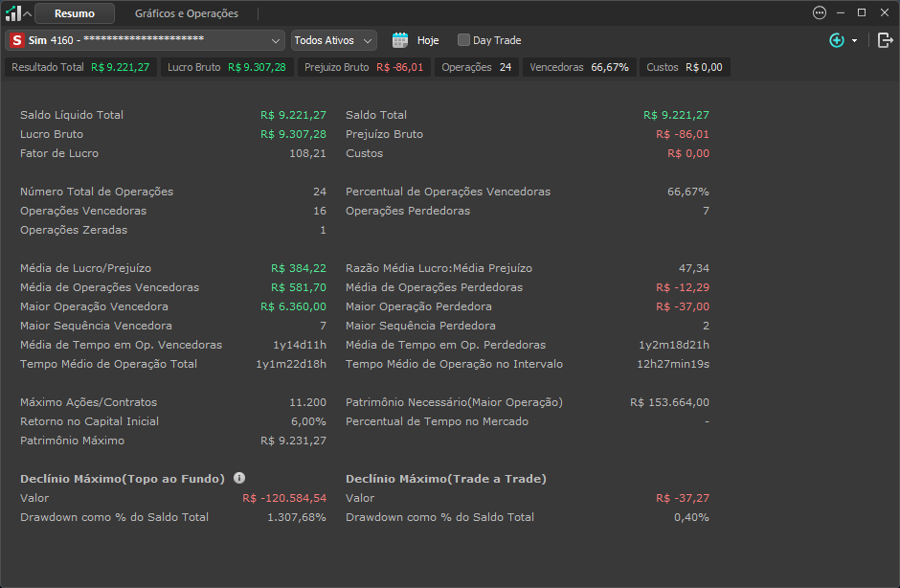The image size is (900, 588).
Task: Click the bar chart app icon
Action: coord(13,12)
